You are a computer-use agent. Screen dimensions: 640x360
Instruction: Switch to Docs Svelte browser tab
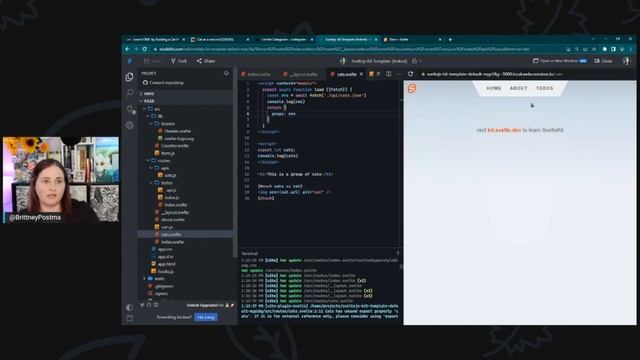(x=412, y=40)
